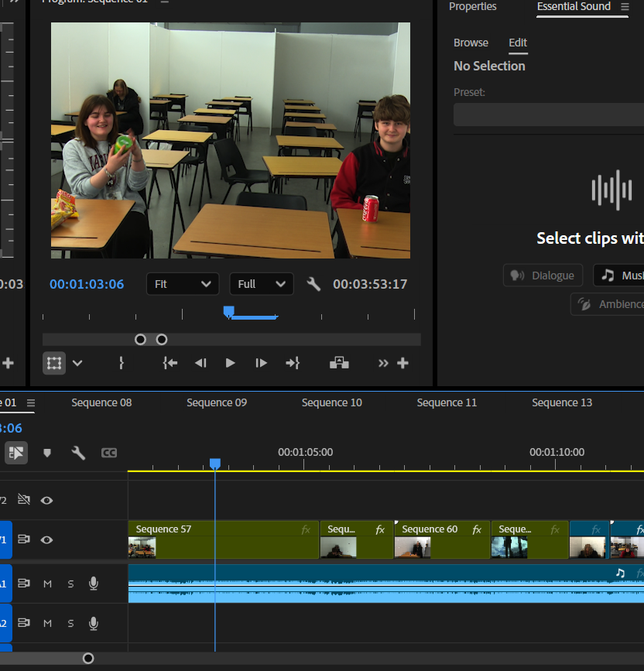
Task: Switch to the Properties panel tab
Action: tap(472, 6)
